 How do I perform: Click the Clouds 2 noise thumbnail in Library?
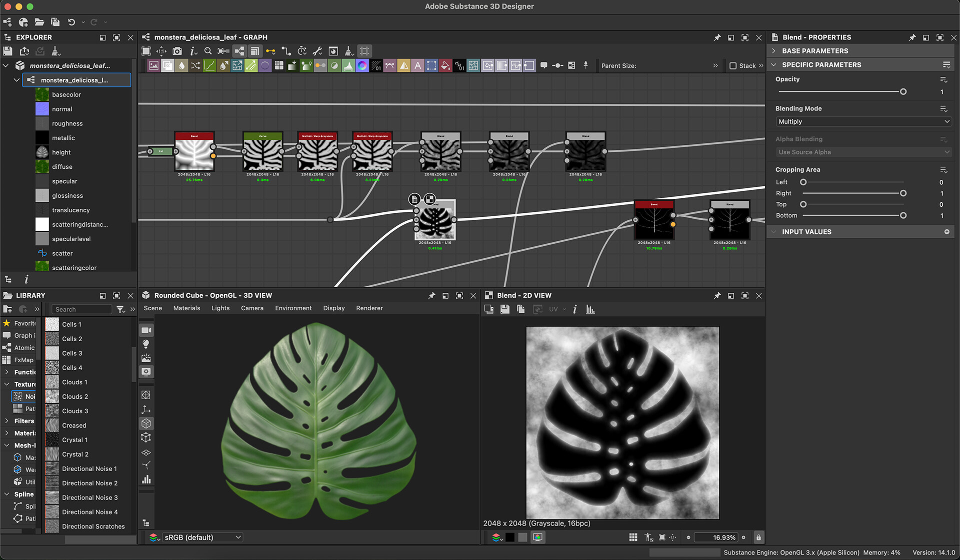[x=51, y=396]
